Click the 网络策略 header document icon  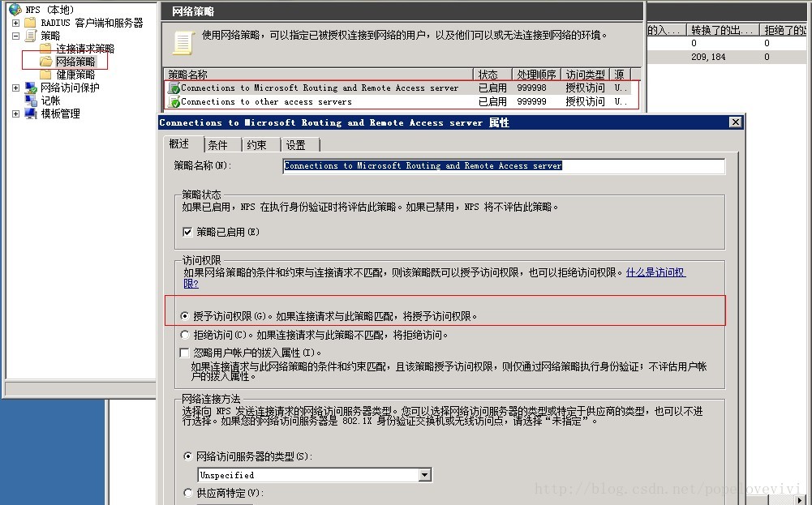[183, 43]
